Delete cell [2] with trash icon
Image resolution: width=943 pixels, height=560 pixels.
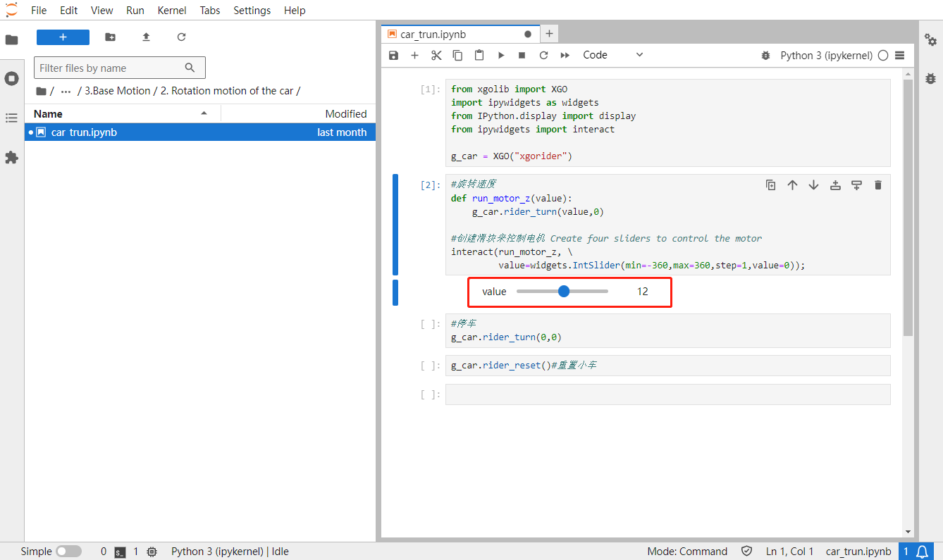click(878, 185)
